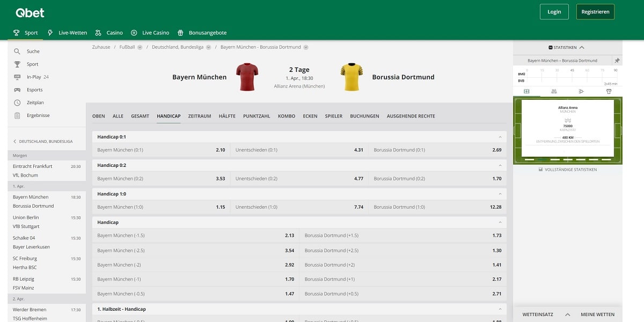The width and height of the screenshot is (644, 322).
Task: Switch to ALLE market tab
Action: pos(118,116)
